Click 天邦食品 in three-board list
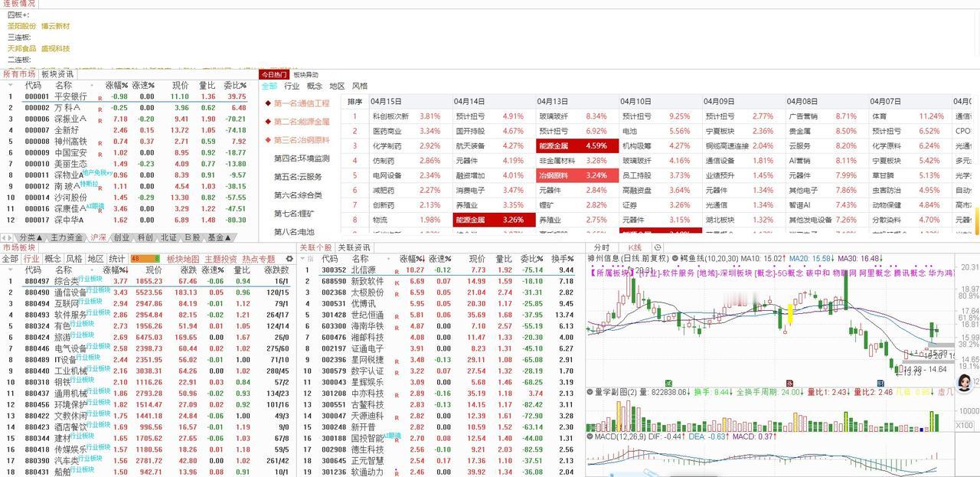The height and width of the screenshot is (477, 980). (21, 48)
